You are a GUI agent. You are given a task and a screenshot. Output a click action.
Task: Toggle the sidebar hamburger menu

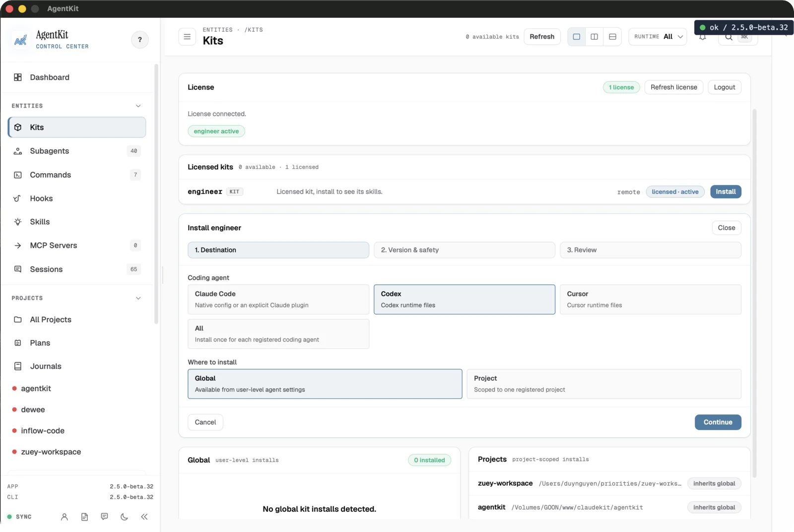click(x=187, y=37)
